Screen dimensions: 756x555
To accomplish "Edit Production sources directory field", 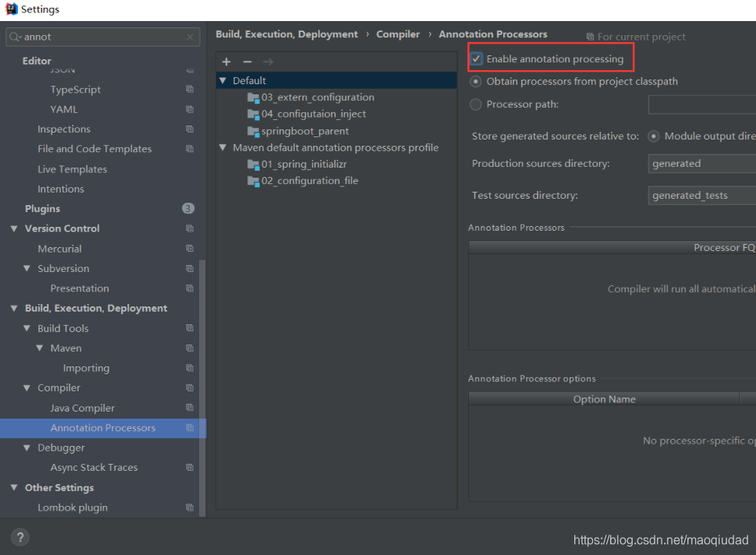I will 702,164.
